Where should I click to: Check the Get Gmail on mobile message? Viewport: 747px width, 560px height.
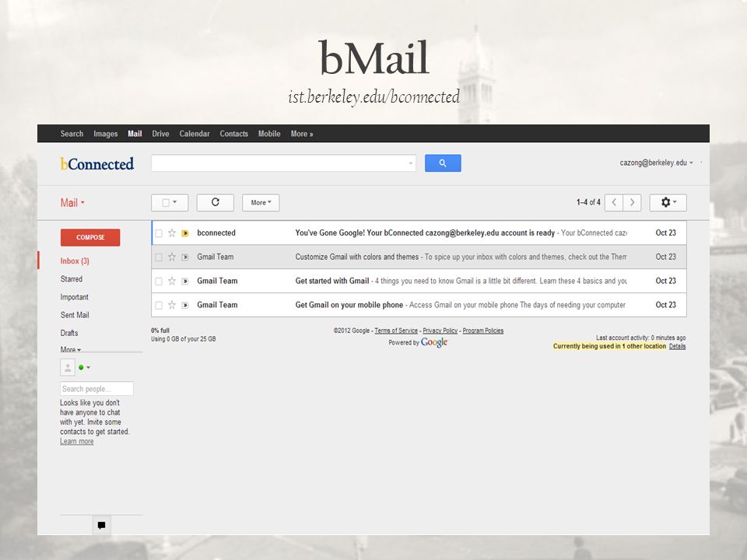pyautogui.click(x=159, y=305)
